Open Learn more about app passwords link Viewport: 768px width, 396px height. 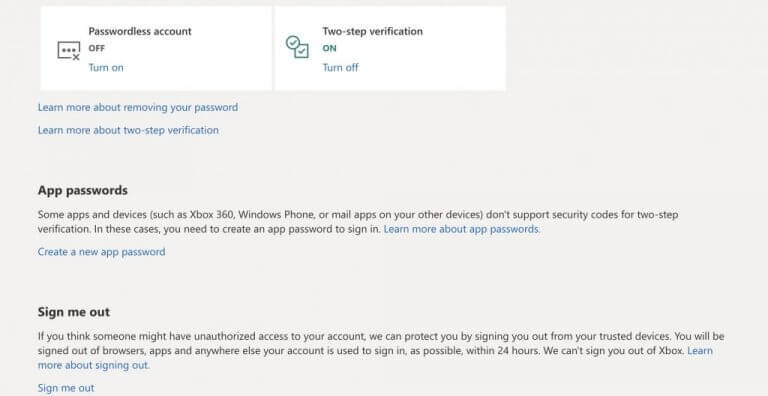click(462, 229)
